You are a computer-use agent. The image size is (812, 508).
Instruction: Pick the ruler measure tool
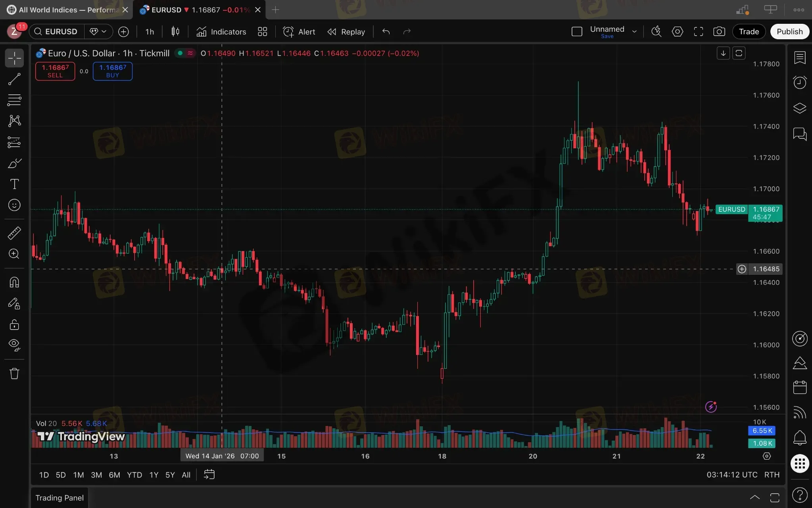14,233
